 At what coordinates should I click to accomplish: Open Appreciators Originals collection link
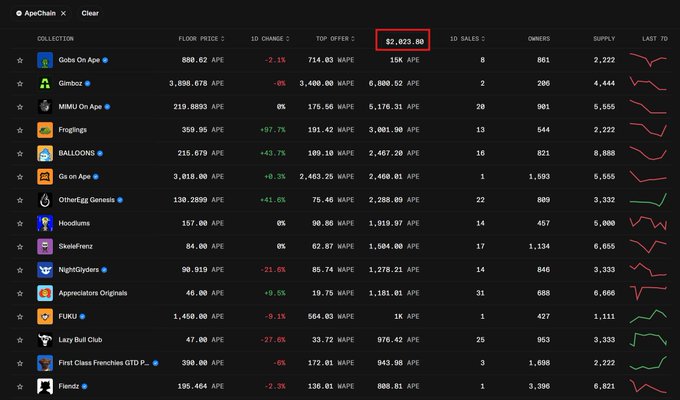93,293
